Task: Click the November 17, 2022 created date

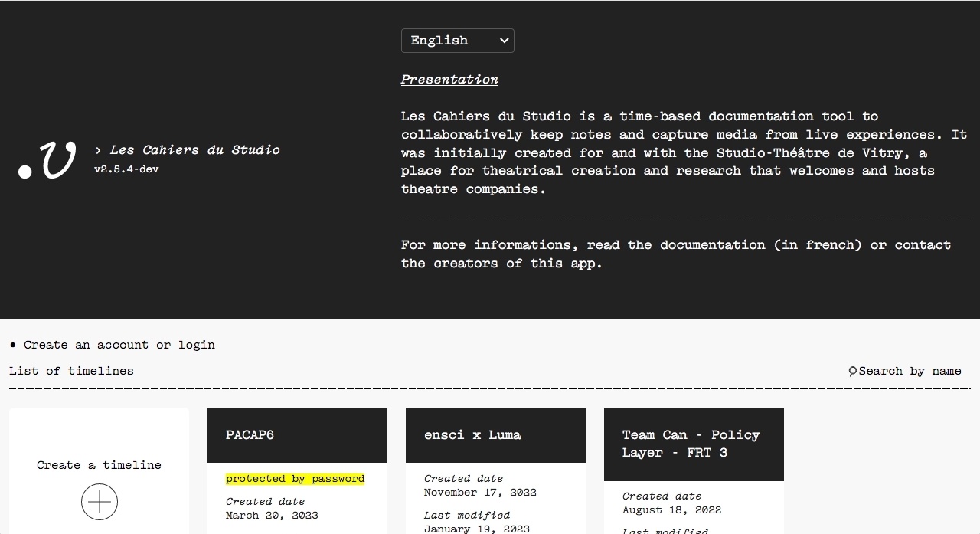Action: [480, 493]
